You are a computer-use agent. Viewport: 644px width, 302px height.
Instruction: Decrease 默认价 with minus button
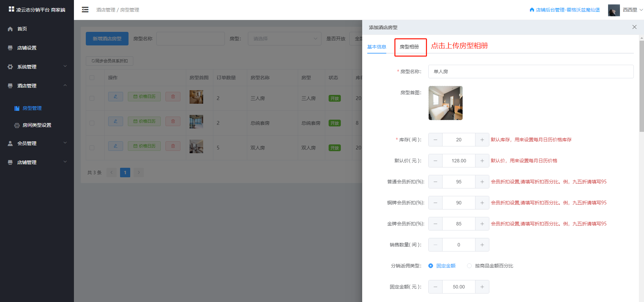[x=435, y=161]
